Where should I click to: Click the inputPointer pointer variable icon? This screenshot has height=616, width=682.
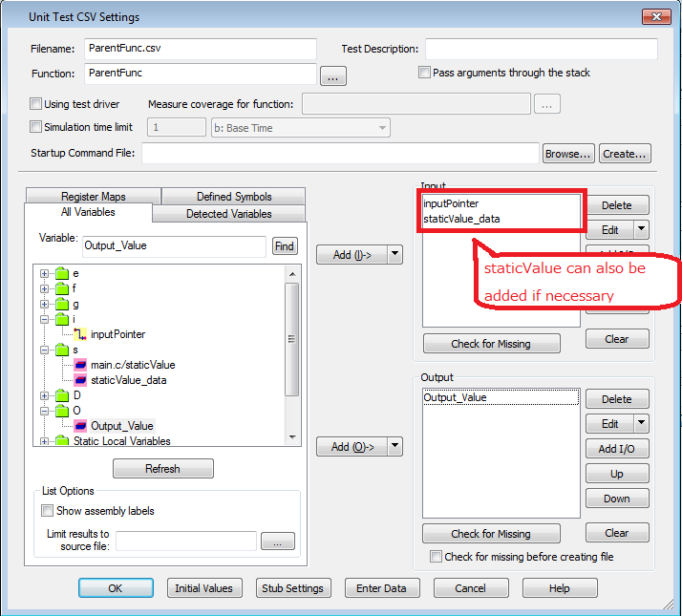point(81,334)
